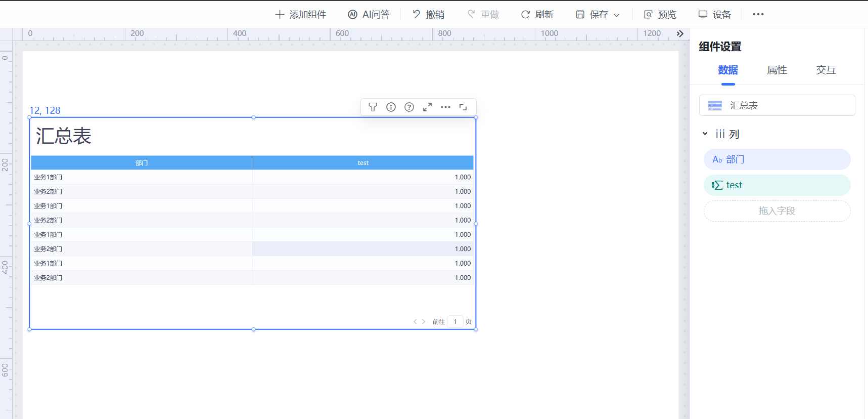
Task: Collapse the 列 section
Action: point(705,134)
